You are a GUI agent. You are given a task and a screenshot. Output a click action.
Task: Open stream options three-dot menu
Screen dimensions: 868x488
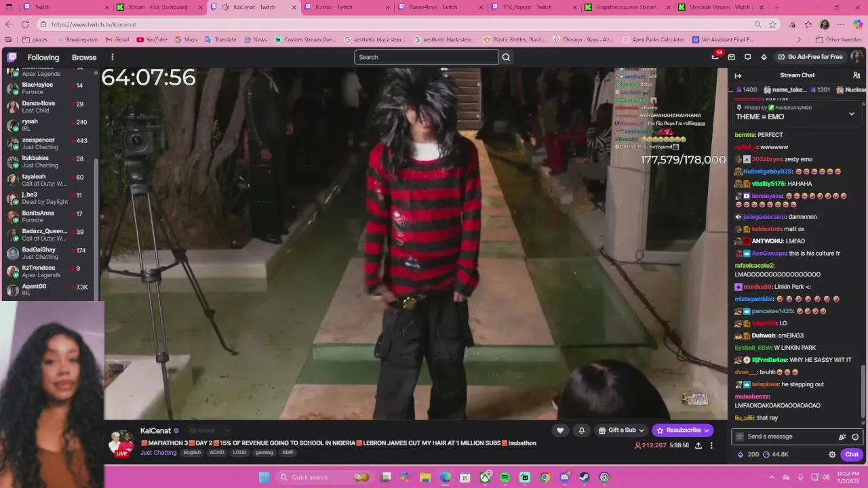tap(711, 445)
